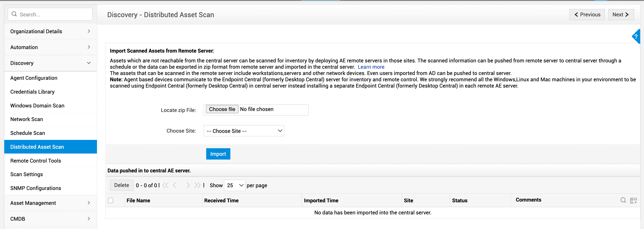Viewport: 644px width, 229px height.
Task: Select Credentials Library in sidebar
Action: coord(32,92)
